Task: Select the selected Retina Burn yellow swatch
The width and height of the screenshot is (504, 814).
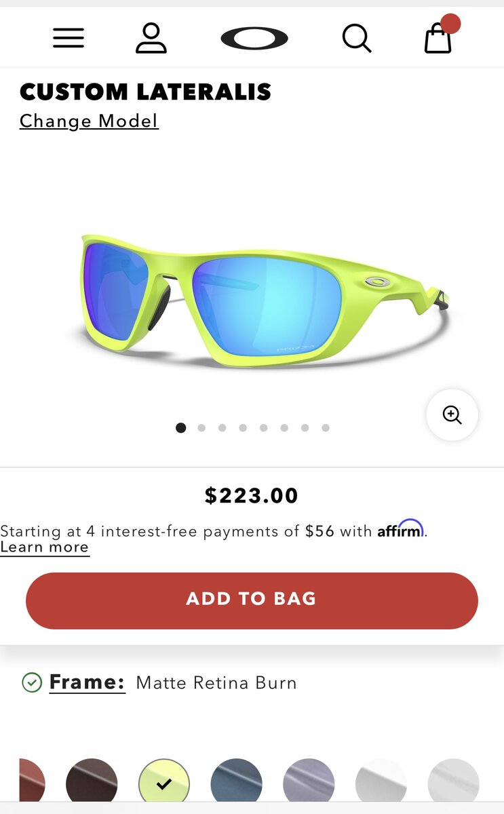Action: (164, 784)
